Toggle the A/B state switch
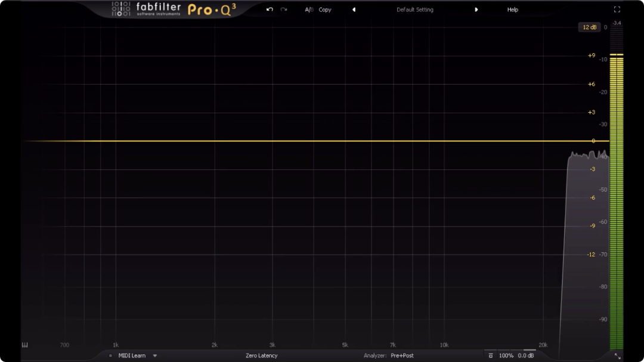Screen dimensions: 644x362 (x=309, y=10)
